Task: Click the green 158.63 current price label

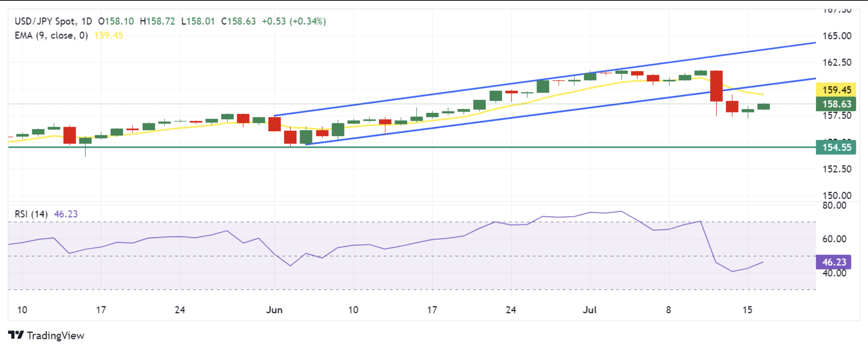Action: click(x=836, y=104)
